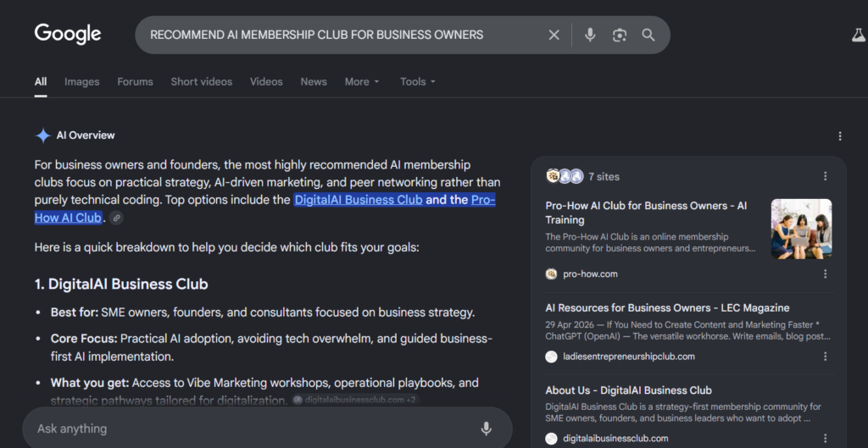Open the Short videos tab
The height and width of the screenshot is (448, 868).
pos(202,82)
